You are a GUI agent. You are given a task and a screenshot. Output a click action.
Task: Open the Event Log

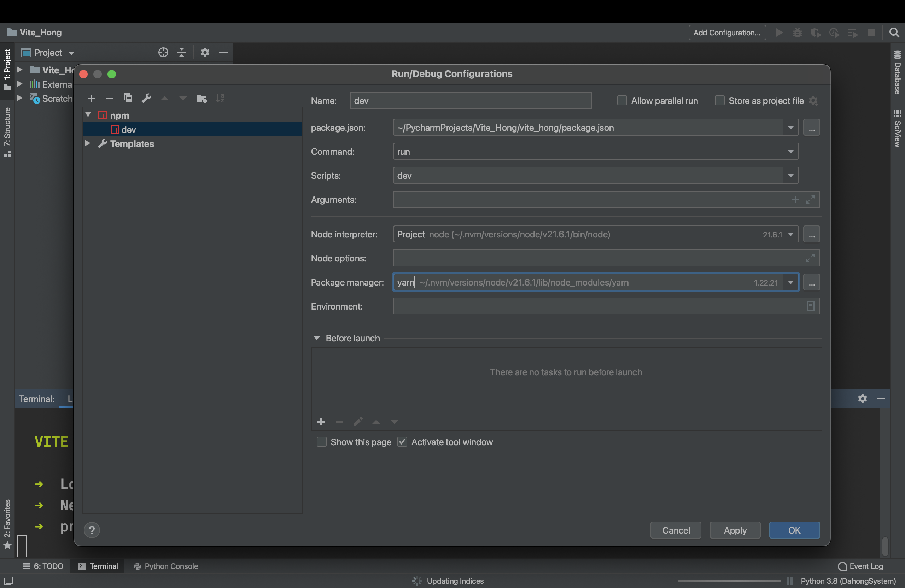tap(860, 566)
